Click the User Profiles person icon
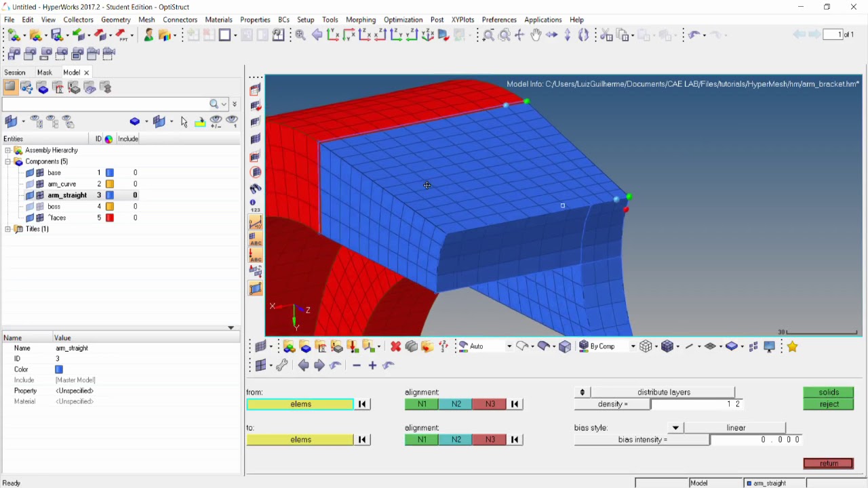The width and height of the screenshot is (868, 488). click(149, 35)
